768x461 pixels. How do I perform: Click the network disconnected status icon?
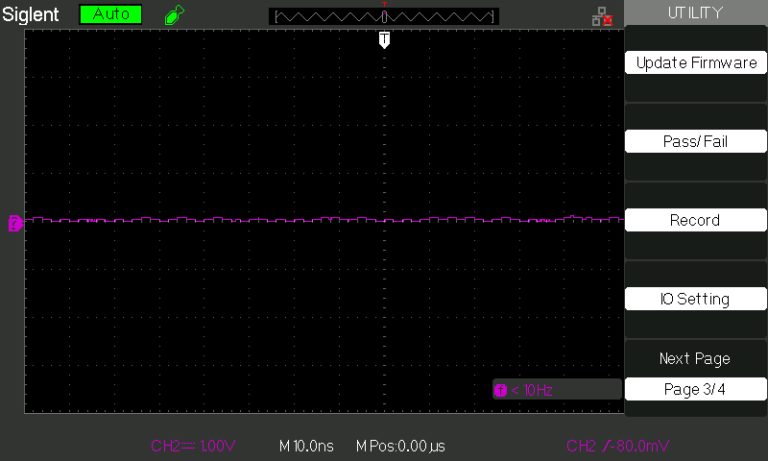click(x=601, y=16)
